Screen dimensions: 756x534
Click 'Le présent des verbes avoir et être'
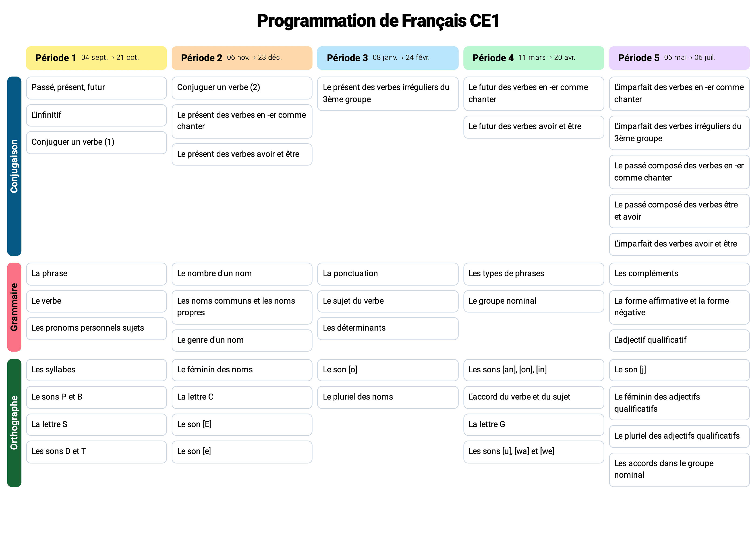(242, 154)
